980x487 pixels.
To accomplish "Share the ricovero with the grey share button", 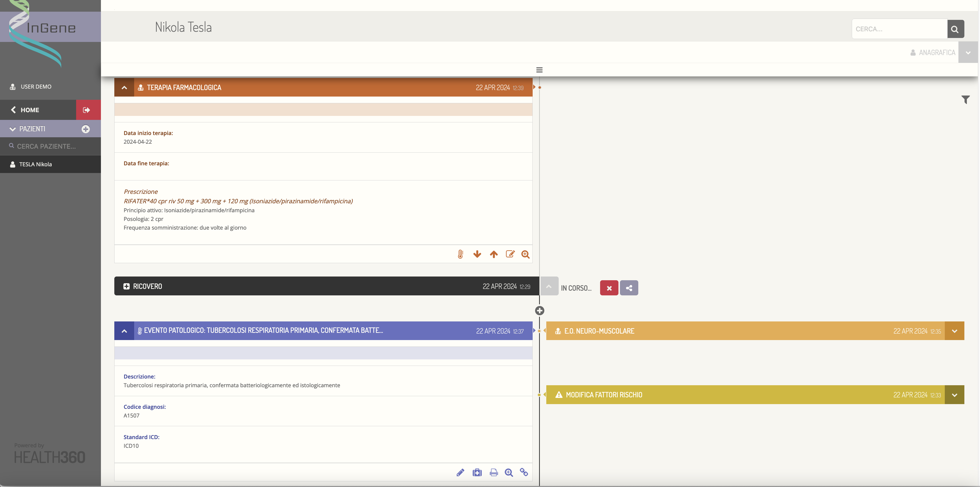I will pyautogui.click(x=629, y=288).
